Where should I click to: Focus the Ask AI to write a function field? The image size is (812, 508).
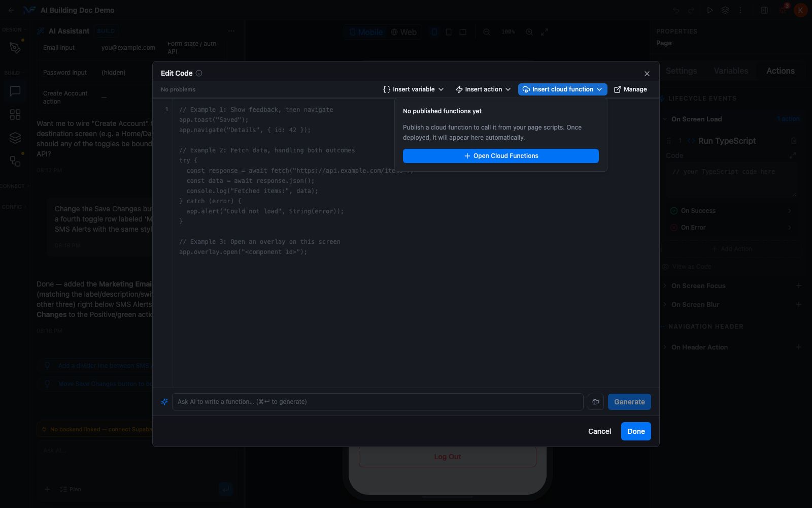click(x=378, y=402)
